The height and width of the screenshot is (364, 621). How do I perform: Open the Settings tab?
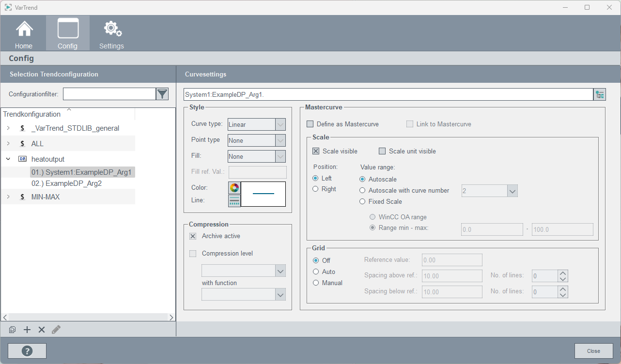[111, 33]
